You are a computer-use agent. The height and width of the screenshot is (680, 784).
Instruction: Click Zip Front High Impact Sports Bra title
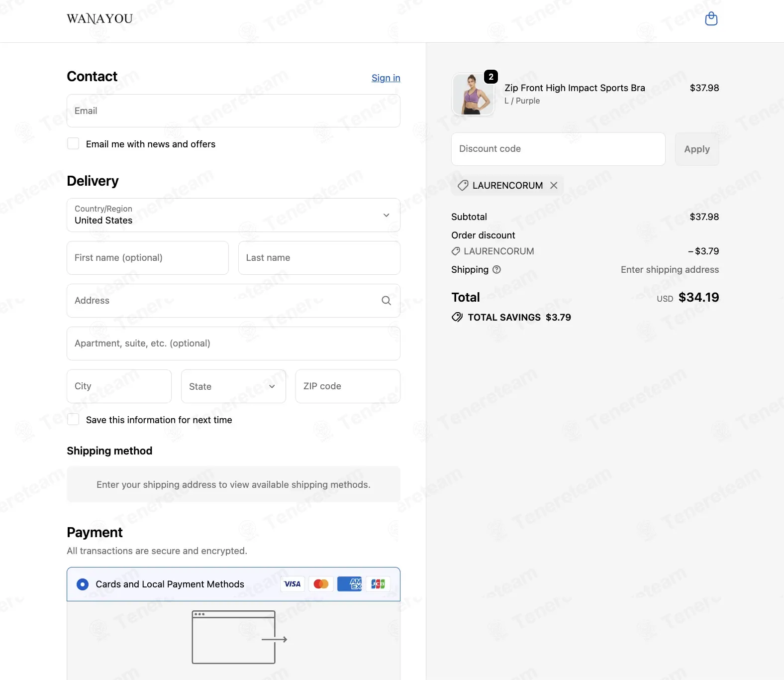575,88
